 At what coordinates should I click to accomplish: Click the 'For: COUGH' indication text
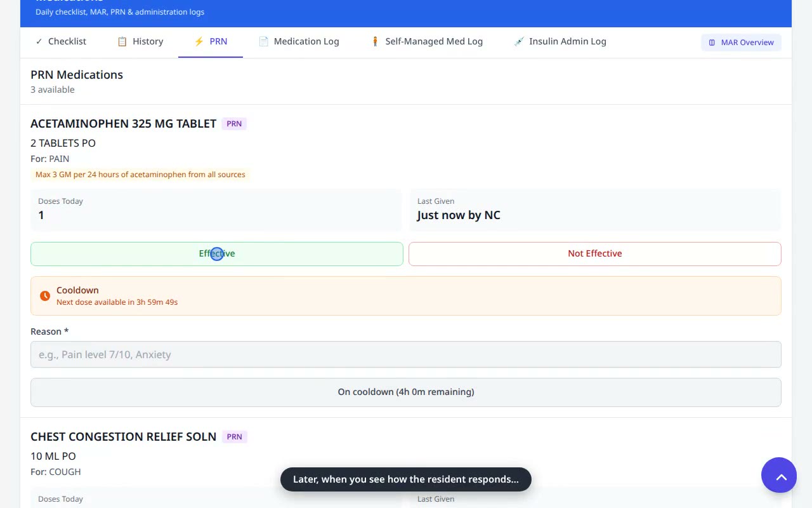[56, 472]
